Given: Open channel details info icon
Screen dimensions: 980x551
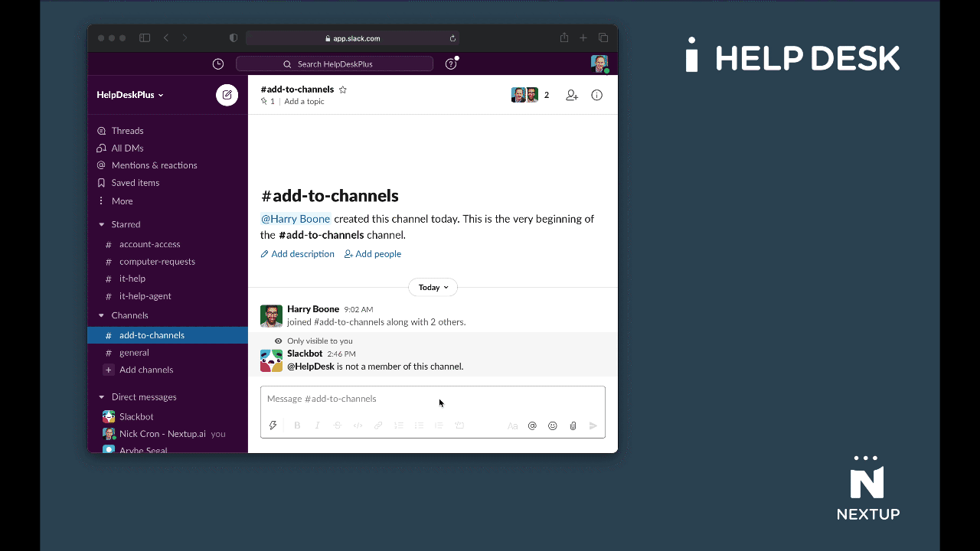Looking at the screenshot, I should click(597, 95).
